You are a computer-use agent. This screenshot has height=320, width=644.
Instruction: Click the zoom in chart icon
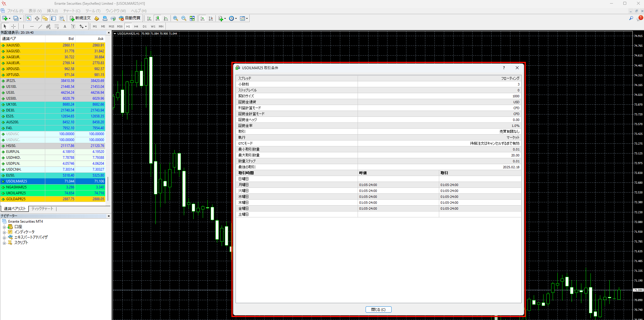176,18
